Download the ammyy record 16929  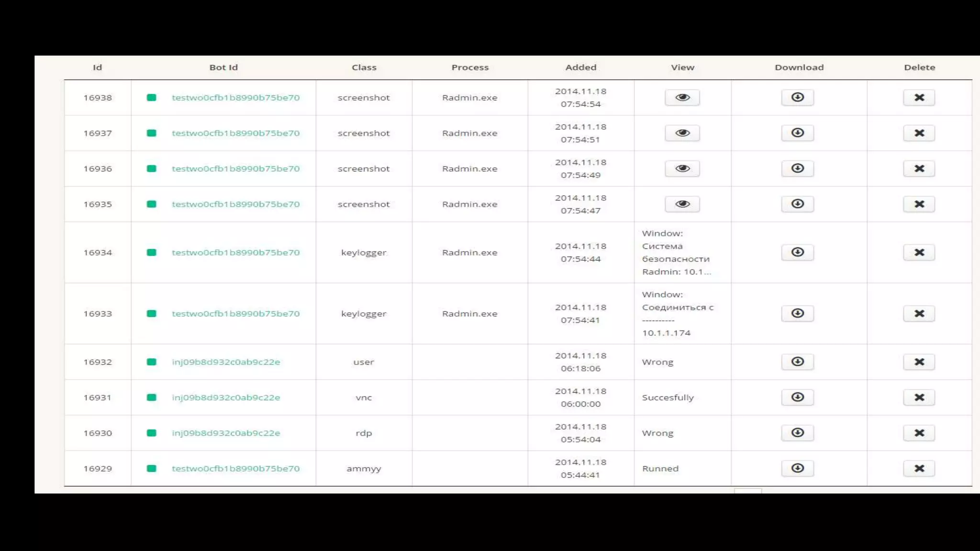click(797, 468)
